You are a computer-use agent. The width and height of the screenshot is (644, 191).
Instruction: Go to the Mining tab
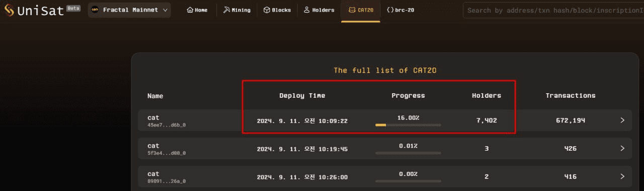coord(237,10)
